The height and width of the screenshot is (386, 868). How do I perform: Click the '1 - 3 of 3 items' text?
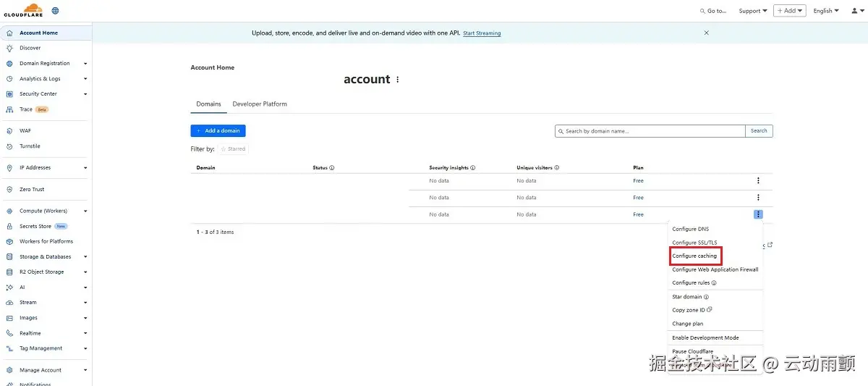[x=216, y=232]
